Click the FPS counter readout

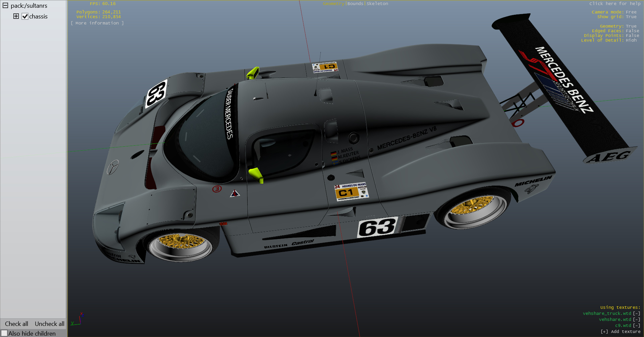[x=103, y=4]
